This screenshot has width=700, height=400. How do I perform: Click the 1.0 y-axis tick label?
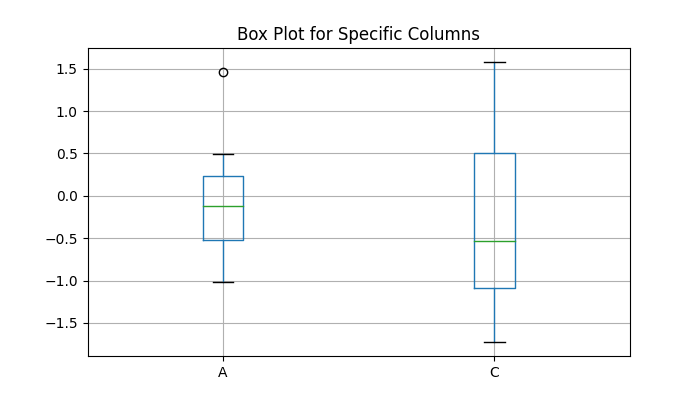[x=67, y=112]
